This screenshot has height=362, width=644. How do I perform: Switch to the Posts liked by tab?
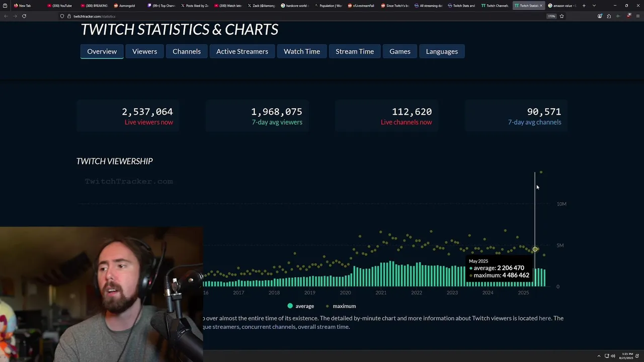pyautogui.click(x=195, y=6)
